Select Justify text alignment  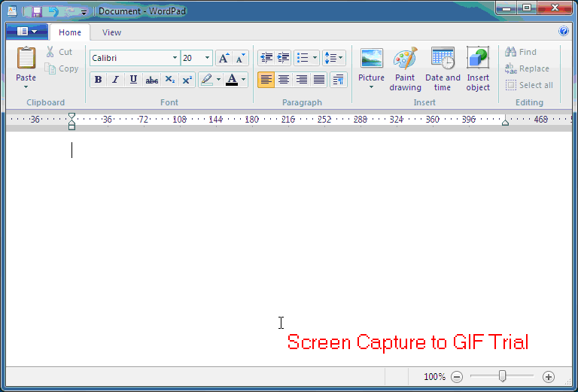[x=319, y=80]
